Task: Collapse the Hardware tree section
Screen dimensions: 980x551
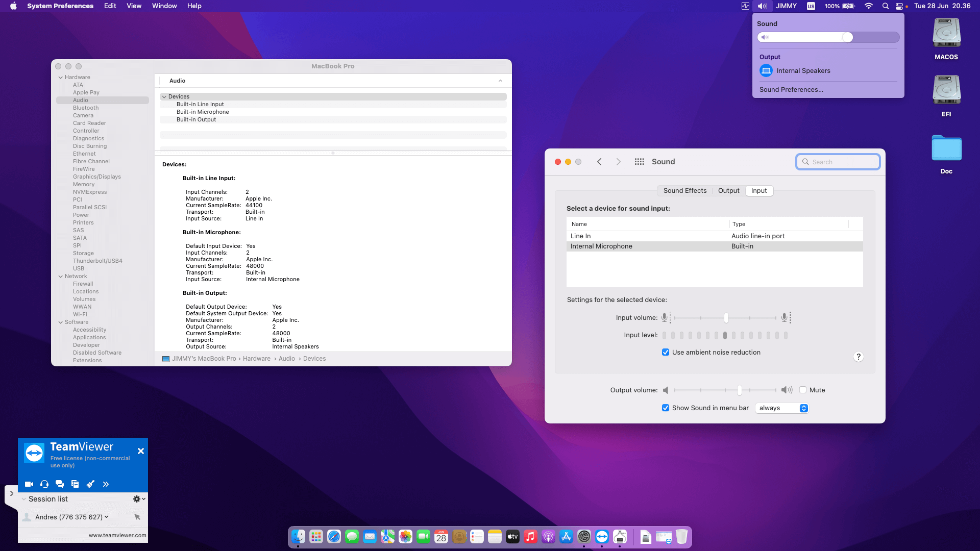Action: click(61, 78)
